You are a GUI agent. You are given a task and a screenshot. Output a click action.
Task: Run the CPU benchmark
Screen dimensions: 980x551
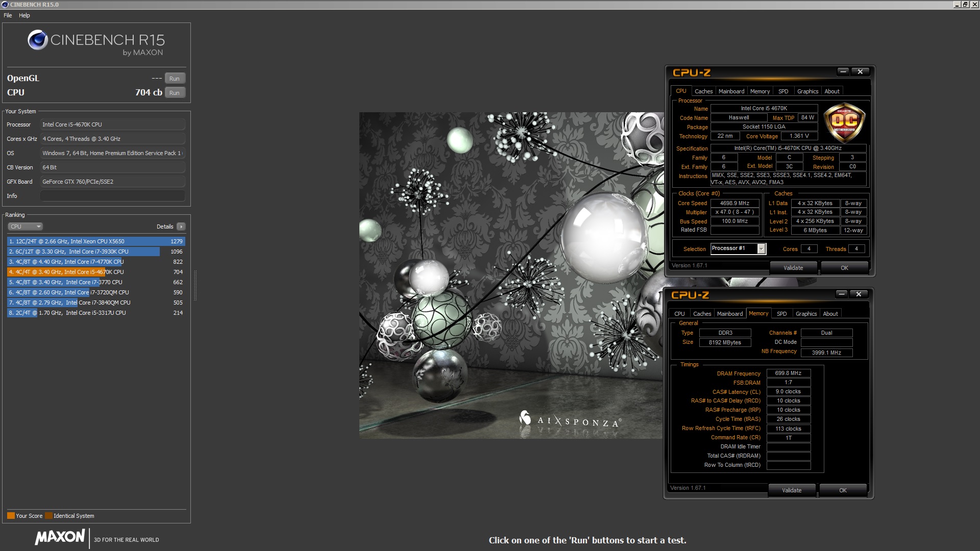[175, 93]
